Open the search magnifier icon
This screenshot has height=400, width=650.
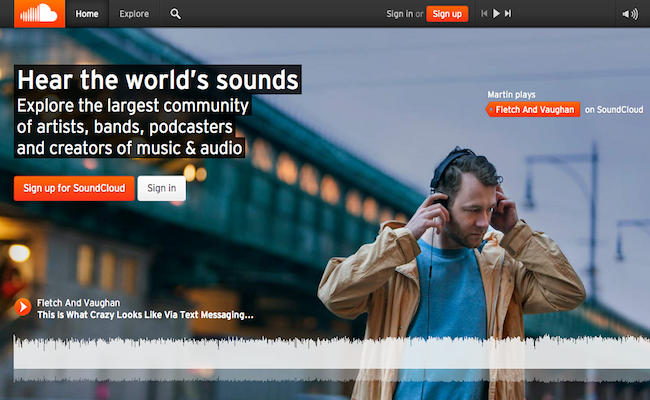[x=175, y=14]
